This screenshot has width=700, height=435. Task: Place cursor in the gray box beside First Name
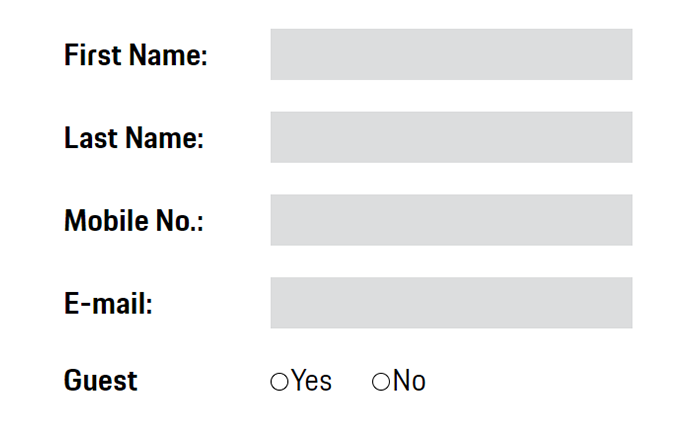450,54
